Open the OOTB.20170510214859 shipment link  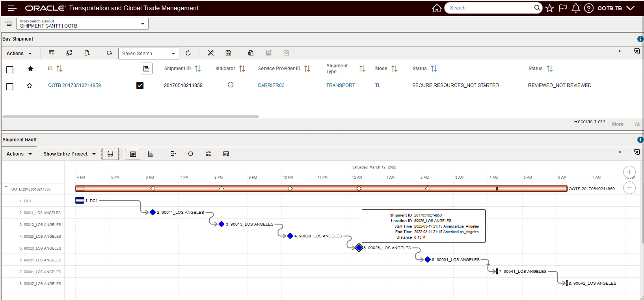(x=74, y=85)
